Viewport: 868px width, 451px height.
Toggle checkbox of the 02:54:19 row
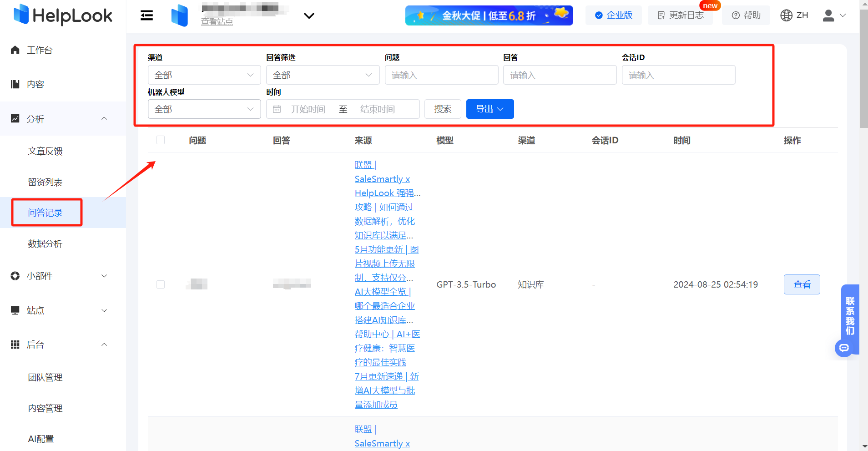161,284
